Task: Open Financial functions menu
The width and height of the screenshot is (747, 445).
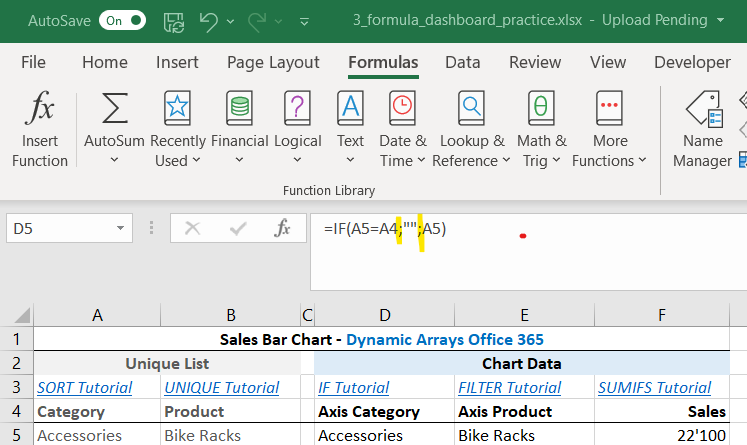Action: pos(240,129)
